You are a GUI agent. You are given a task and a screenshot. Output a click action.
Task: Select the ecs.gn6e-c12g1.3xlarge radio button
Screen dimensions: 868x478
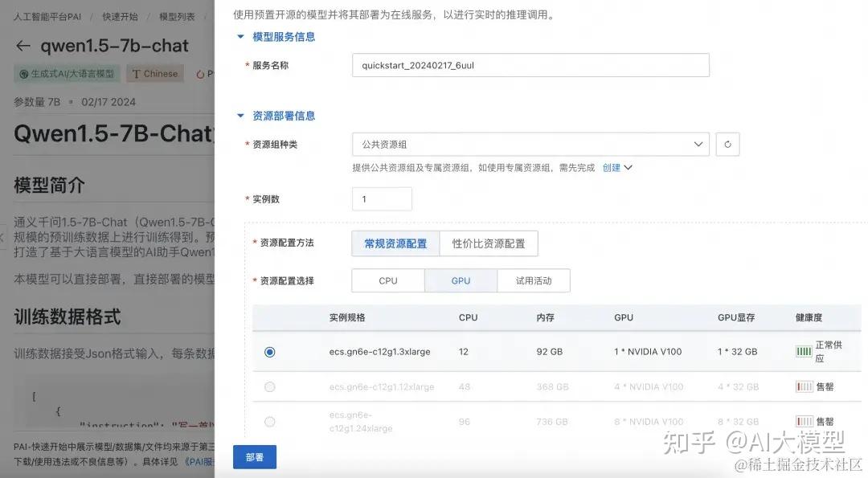pyautogui.click(x=269, y=352)
